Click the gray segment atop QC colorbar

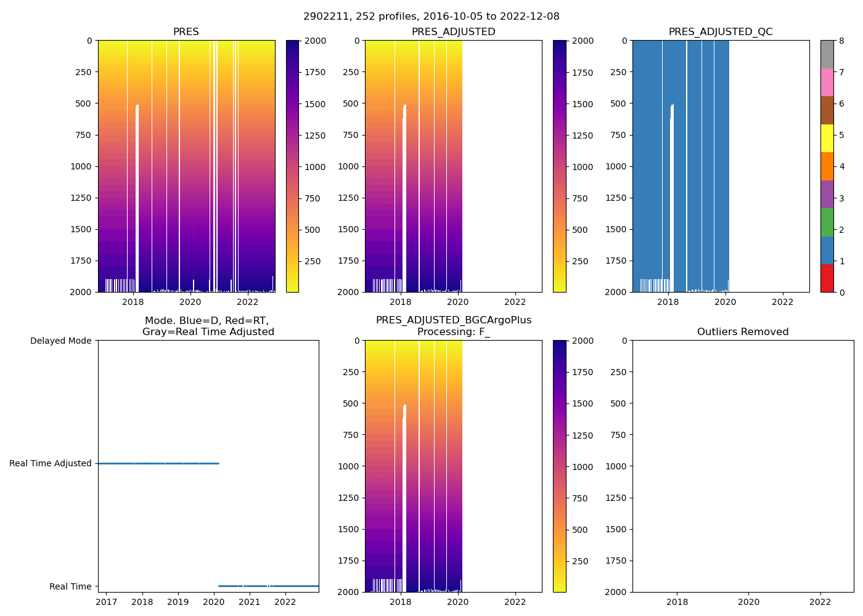pyautogui.click(x=827, y=54)
